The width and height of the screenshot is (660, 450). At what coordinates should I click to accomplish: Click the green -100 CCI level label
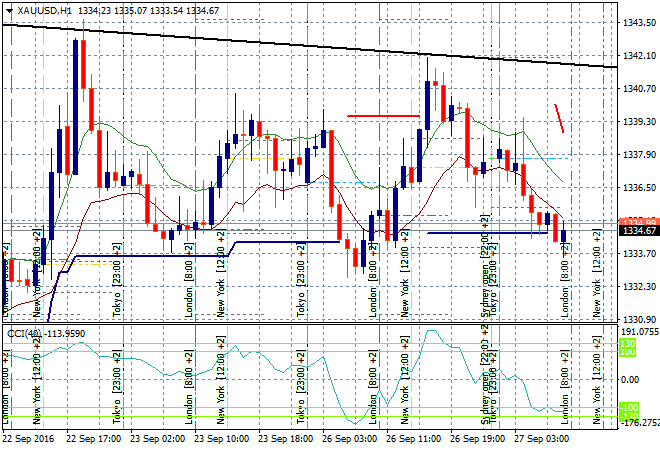click(629, 407)
